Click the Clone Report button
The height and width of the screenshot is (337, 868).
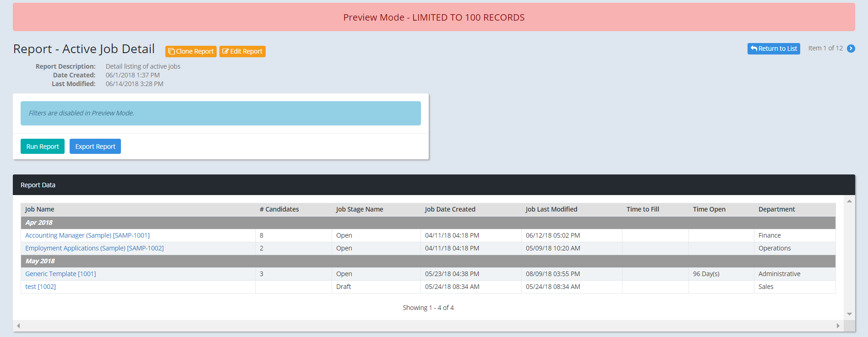(x=191, y=51)
